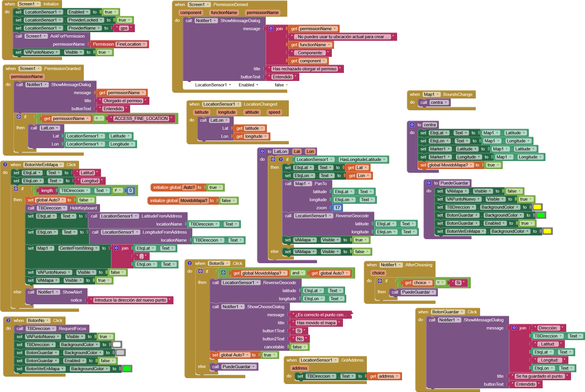Image resolution: width=585 pixels, height=392 pixels.
Task: Click the zoom number 17 field
Action: 337,208
